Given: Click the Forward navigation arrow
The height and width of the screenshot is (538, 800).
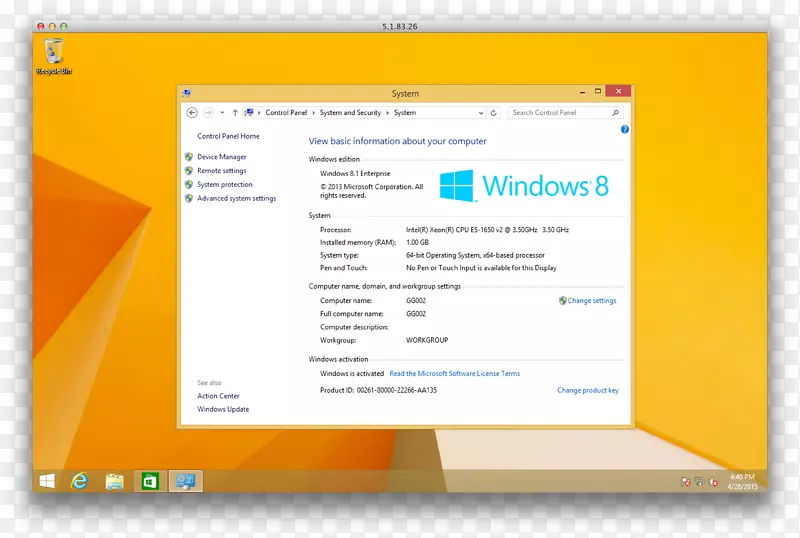Looking at the screenshot, I should click(208, 113).
